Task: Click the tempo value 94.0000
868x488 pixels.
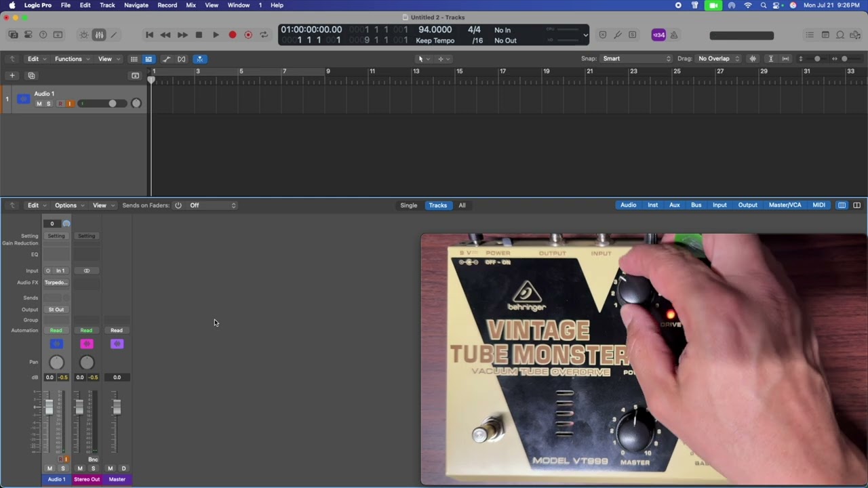Action: point(435,30)
